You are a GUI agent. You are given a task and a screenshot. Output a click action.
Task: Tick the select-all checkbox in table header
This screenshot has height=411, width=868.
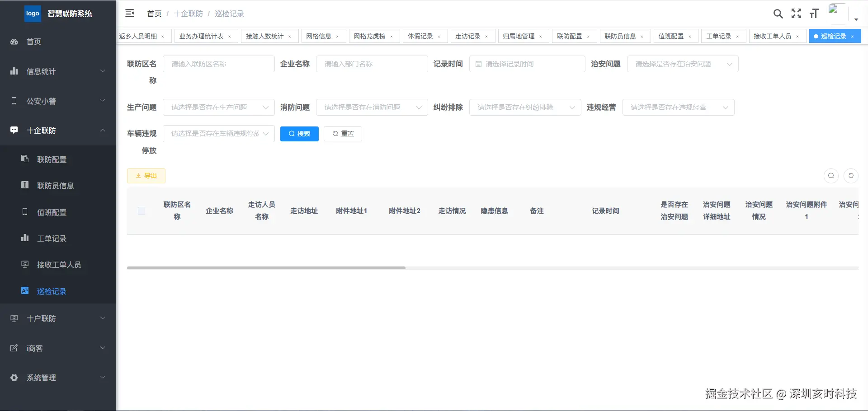(x=142, y=211)
